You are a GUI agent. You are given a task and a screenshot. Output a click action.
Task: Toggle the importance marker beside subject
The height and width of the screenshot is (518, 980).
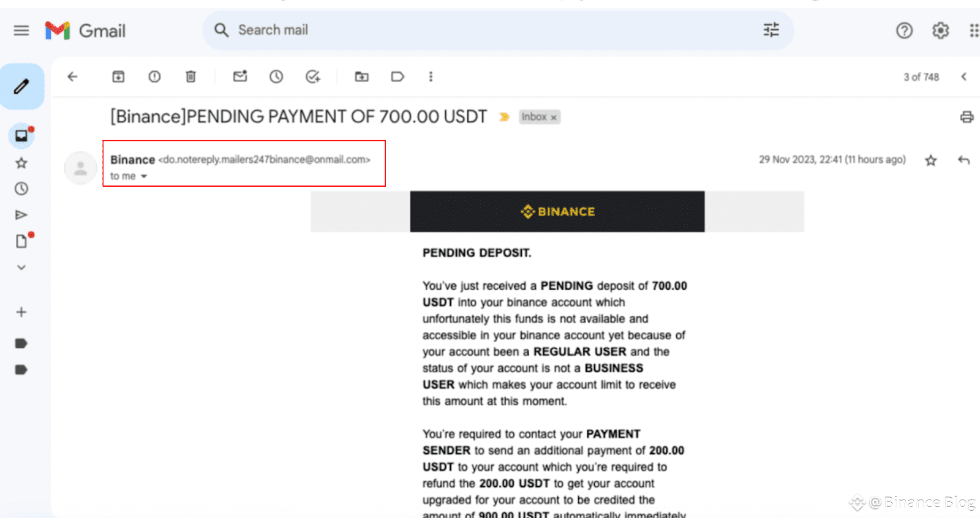tap(504, 117)
